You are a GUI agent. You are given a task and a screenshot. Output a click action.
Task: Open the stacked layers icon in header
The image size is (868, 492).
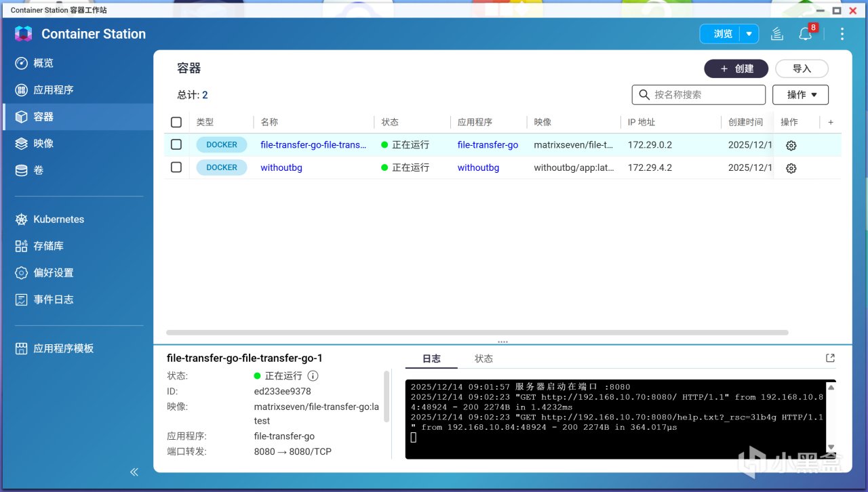click(x=777, y=34)
